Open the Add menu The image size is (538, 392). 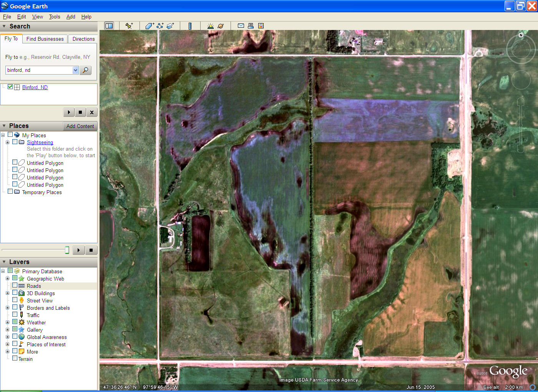tap(71, 17)
